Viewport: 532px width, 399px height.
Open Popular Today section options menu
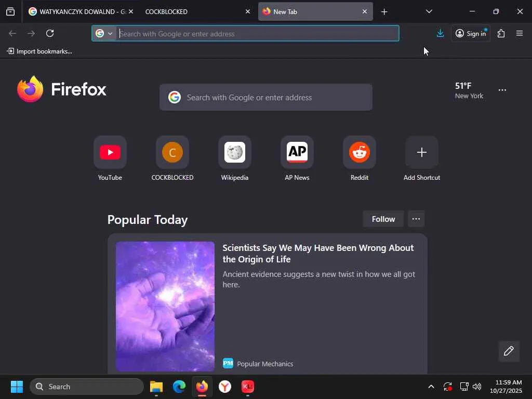(416, 219)
